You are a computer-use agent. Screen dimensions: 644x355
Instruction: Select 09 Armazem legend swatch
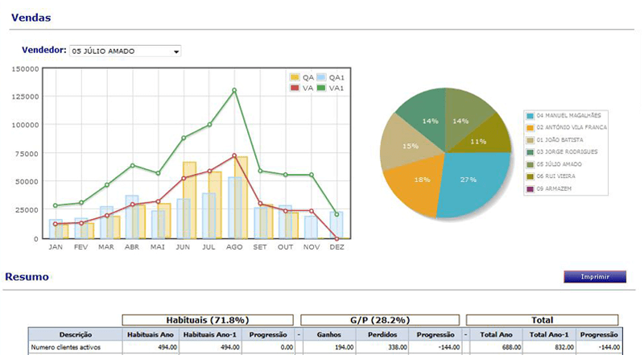[529, 189]
